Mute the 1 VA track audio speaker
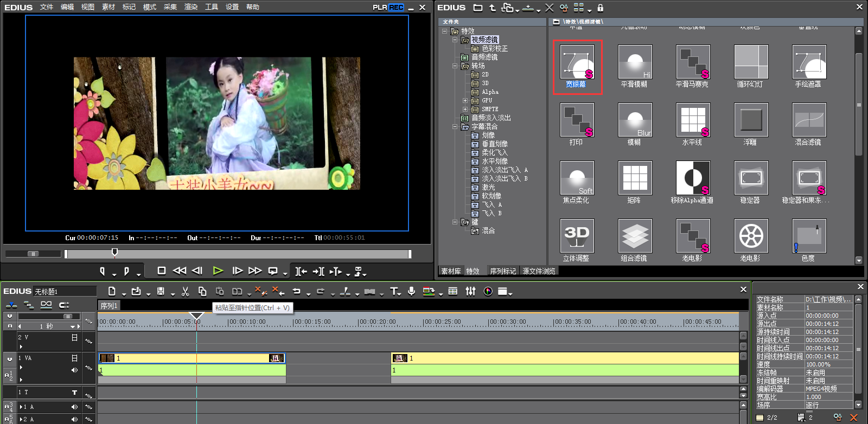 [x=74, y=370]
